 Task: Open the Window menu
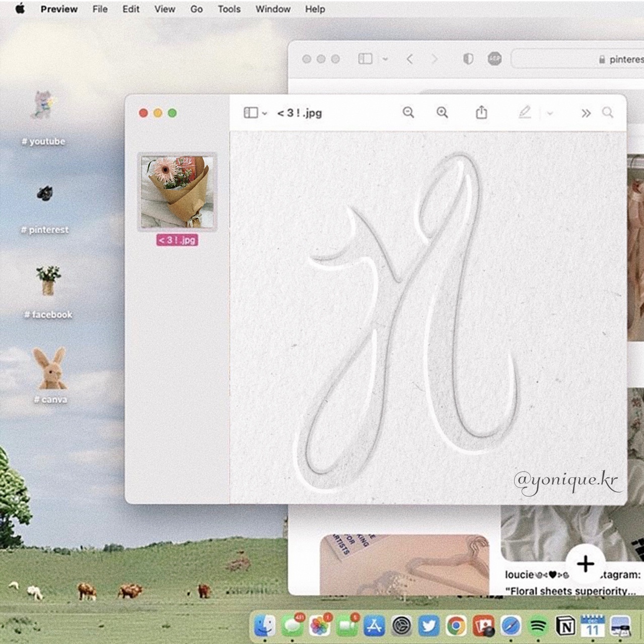click(x=273, y=9)
